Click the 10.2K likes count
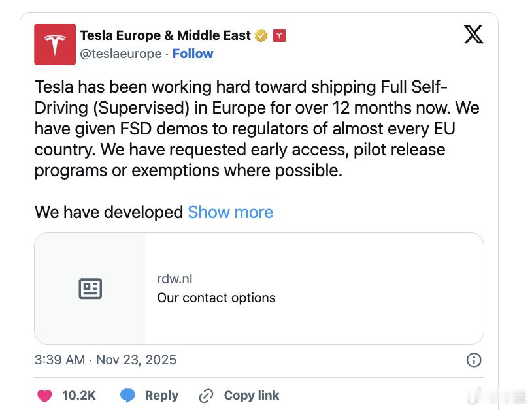The image size is (532, 410). [79, 395]
